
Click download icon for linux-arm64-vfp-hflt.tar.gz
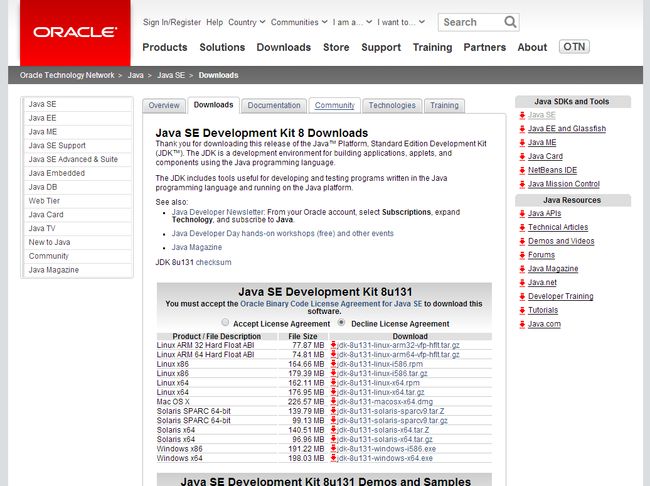333,355
